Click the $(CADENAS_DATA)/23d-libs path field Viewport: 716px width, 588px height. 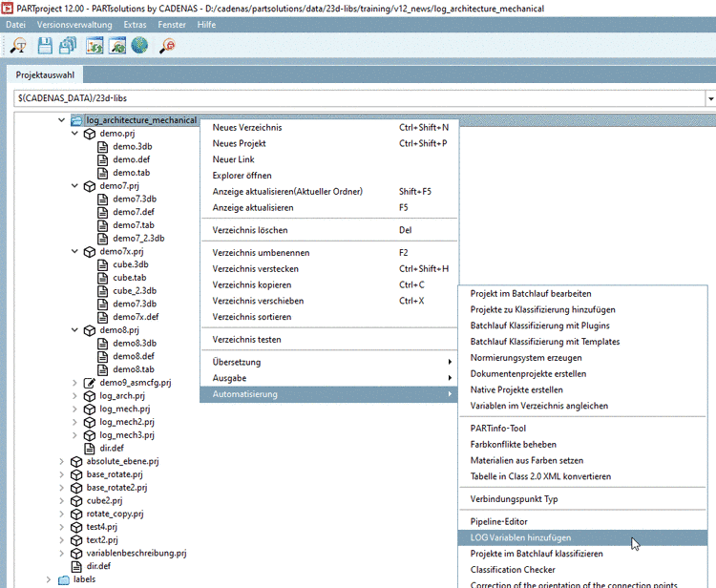pyautogui.click(x=359, y=98)
